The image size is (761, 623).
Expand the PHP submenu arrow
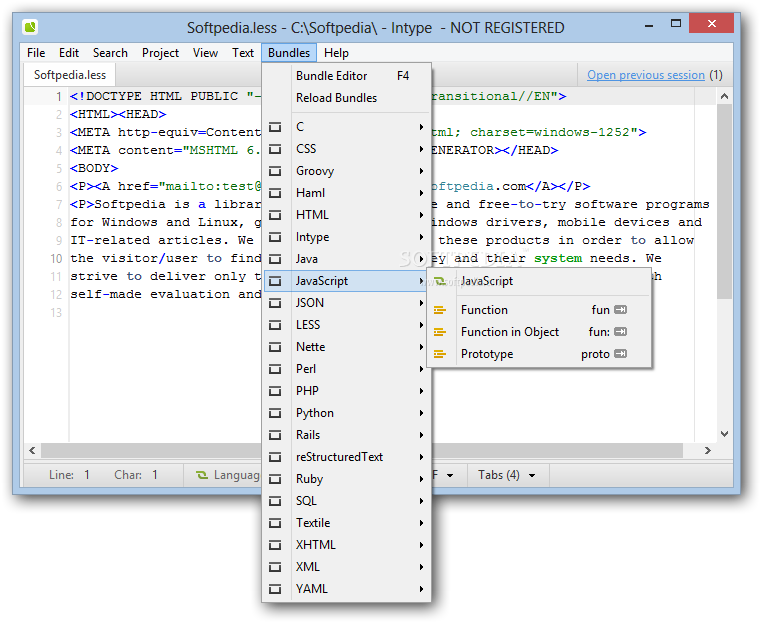[421, 391]
